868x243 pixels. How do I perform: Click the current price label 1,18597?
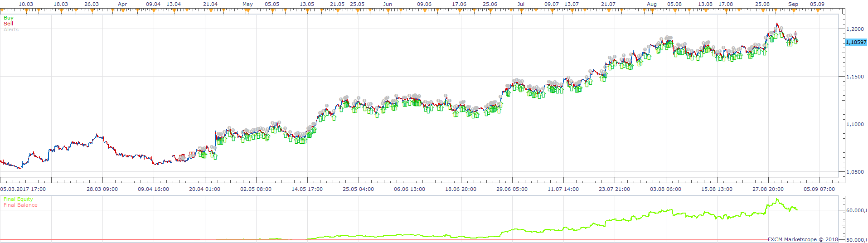point(856,42)
